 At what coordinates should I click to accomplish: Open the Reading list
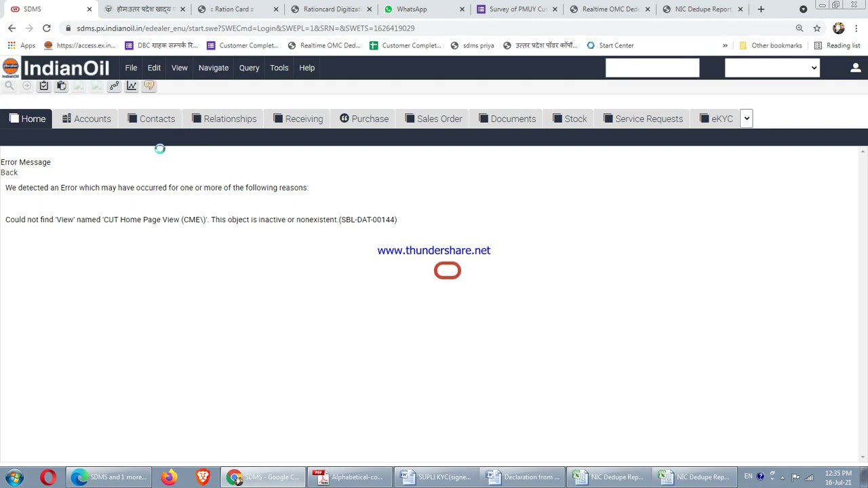837,45
